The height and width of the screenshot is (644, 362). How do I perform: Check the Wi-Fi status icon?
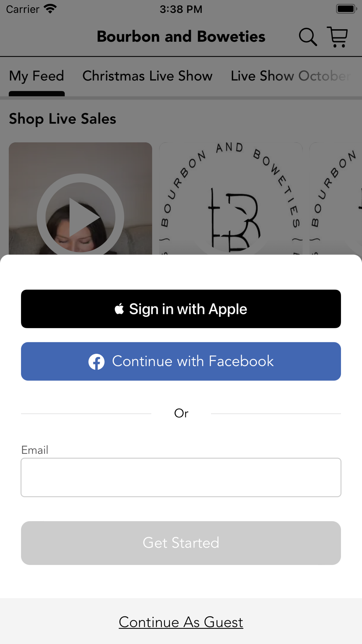[x=50, y=9]
